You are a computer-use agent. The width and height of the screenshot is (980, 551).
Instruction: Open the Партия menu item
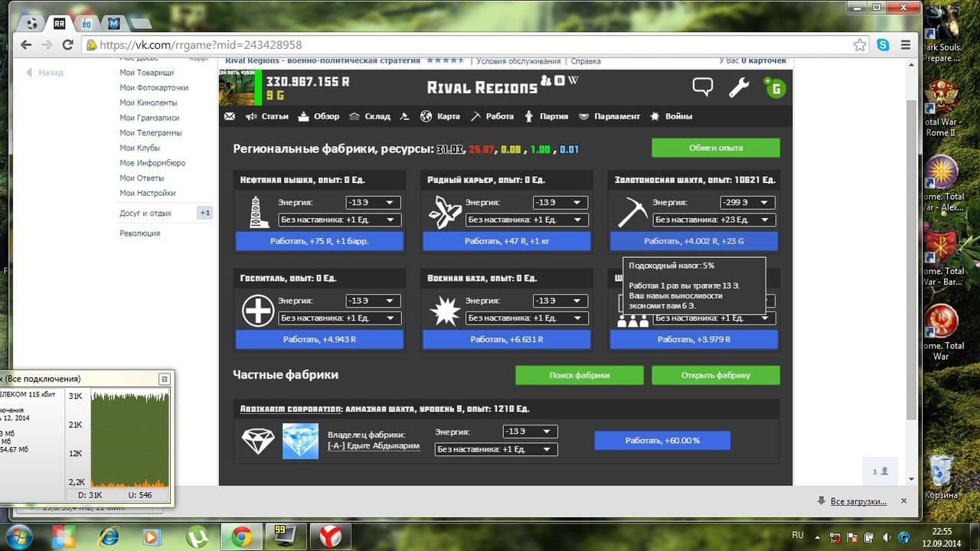click(546, 116)
